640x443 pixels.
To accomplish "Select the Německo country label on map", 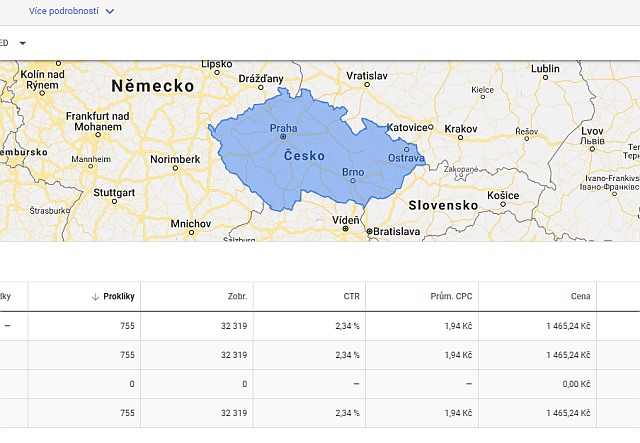I will (153, 86).
